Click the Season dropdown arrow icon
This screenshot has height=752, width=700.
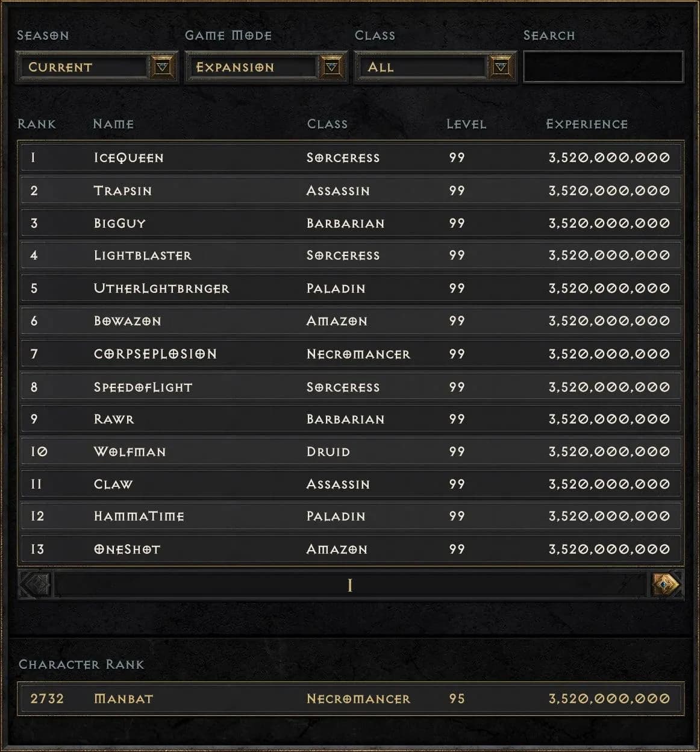point(161,67)
